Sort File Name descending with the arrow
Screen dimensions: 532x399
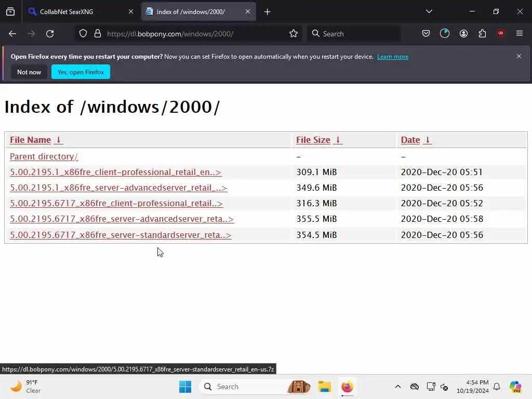58,140
